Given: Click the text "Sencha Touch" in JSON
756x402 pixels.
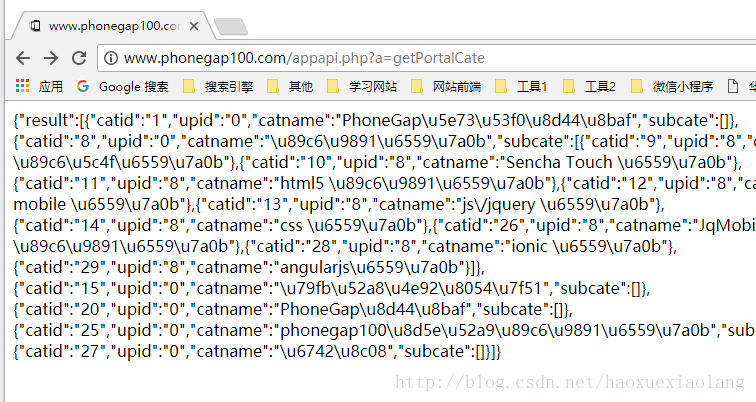Looking at the screenshot, I should [559, 162].
